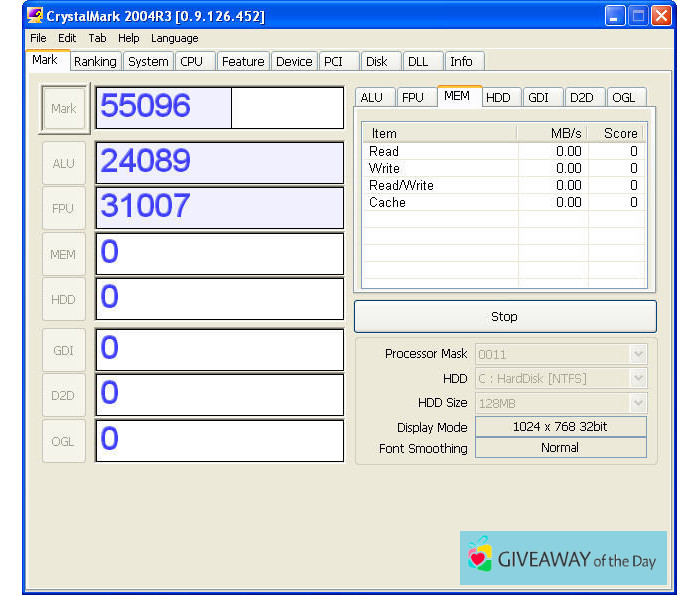Click the Display Mode 1024 x 768 field

click(560, 427)
